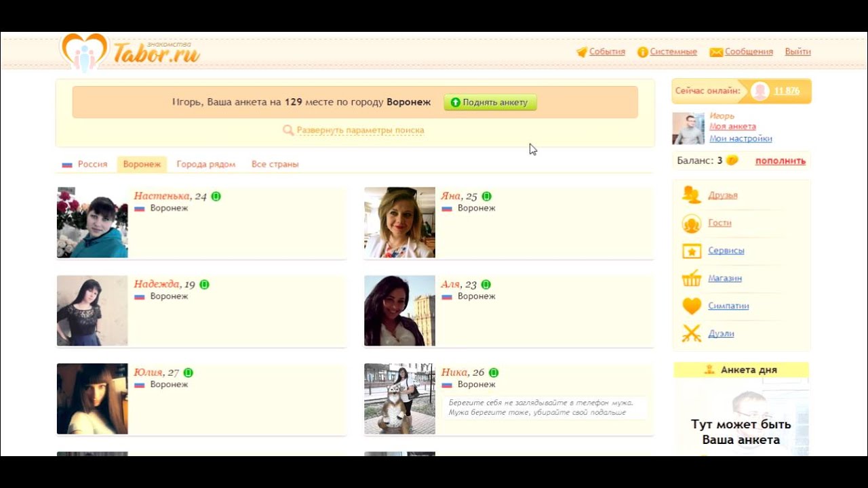Image resolution: width=868 pixels, height=488 pixels.
Task: Open Ника's profile name link
Action: pos(454,372)
